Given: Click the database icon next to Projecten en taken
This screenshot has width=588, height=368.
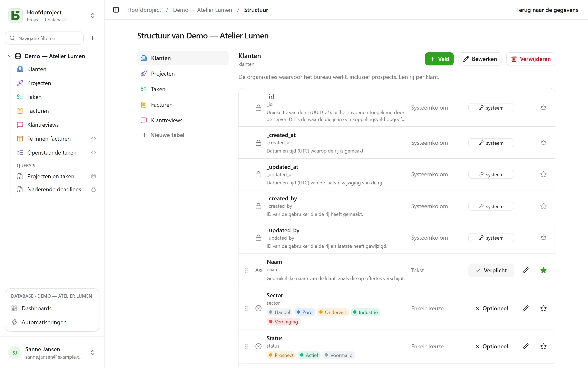Looking at the screenshot, I should (x=93, y=176).
